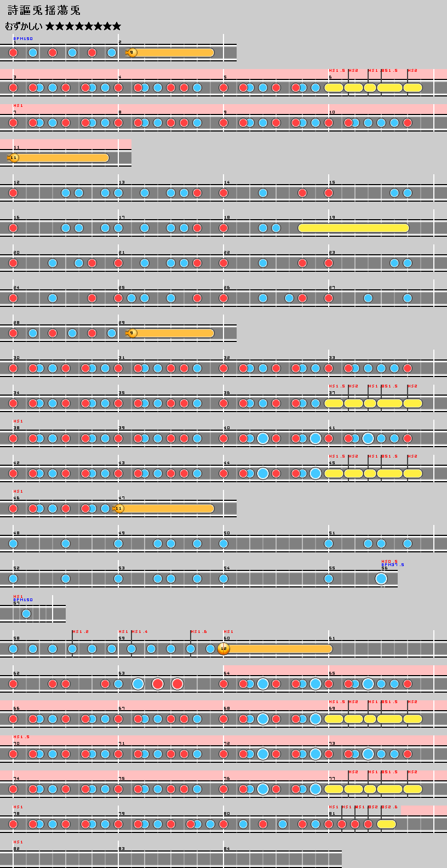Click the HS1.6 speed marker
The height and width of the screenshot is (868, 447).
(199, 632)
